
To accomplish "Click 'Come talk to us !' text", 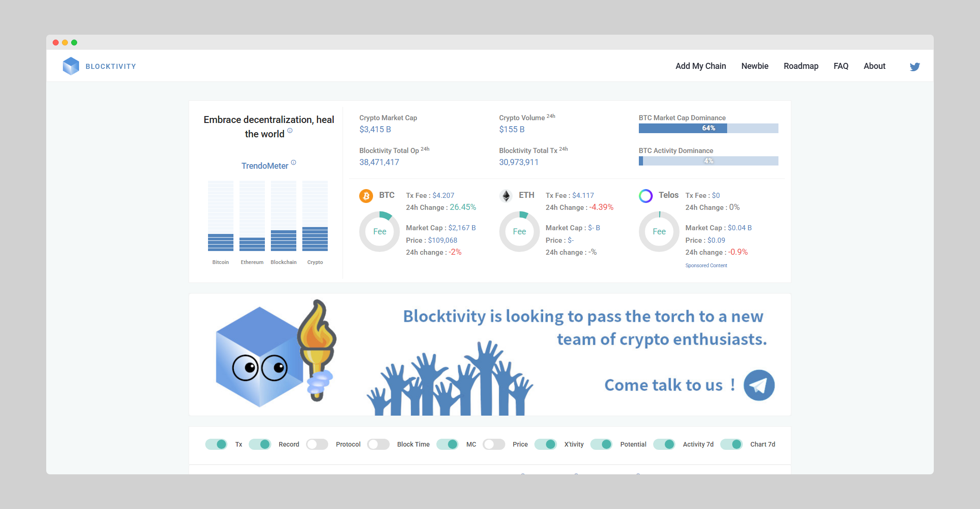I will [x=669, y=385].
